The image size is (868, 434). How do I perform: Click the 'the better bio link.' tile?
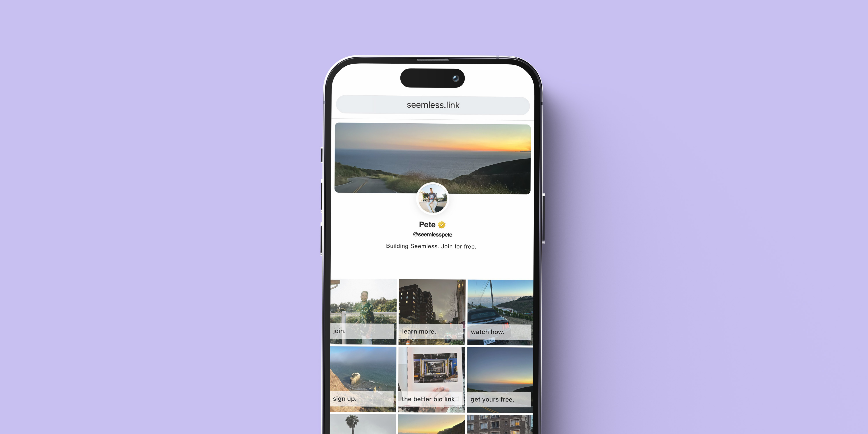[433, 384]
